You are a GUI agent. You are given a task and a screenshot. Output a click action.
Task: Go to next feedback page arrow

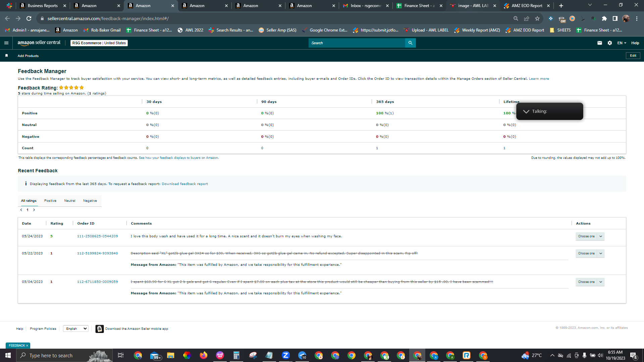click(34, 210)
